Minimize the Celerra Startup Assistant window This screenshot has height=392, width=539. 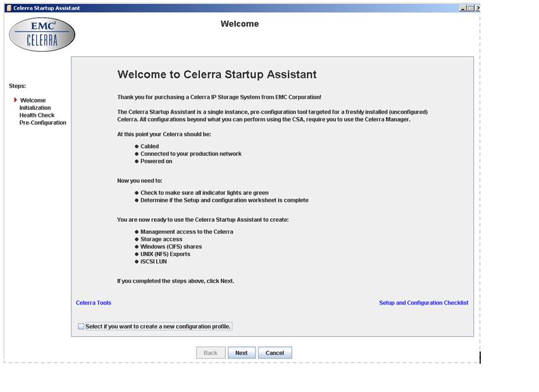pyautogui.click(x=463, y=8)
